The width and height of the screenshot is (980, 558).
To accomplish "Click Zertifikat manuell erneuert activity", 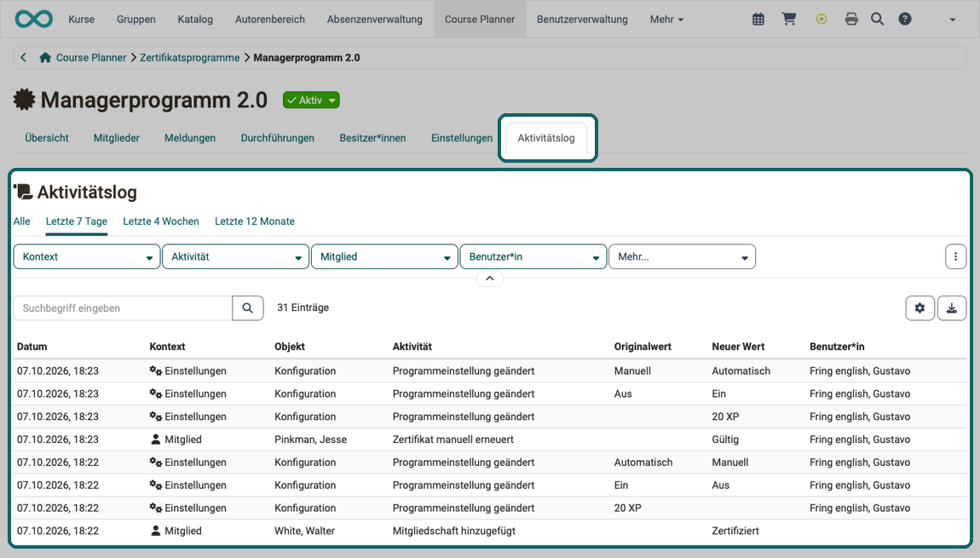I will pyautogui.click(x=453, y=440).
